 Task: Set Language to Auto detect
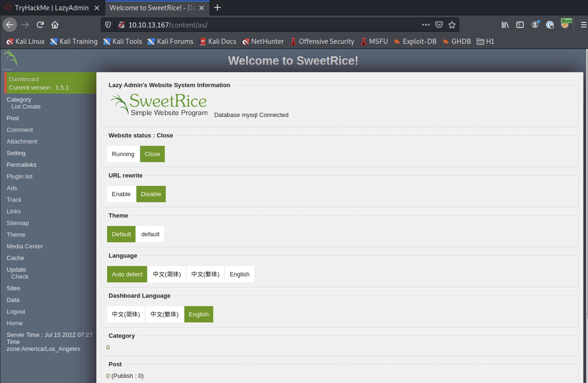click(127, 274)
